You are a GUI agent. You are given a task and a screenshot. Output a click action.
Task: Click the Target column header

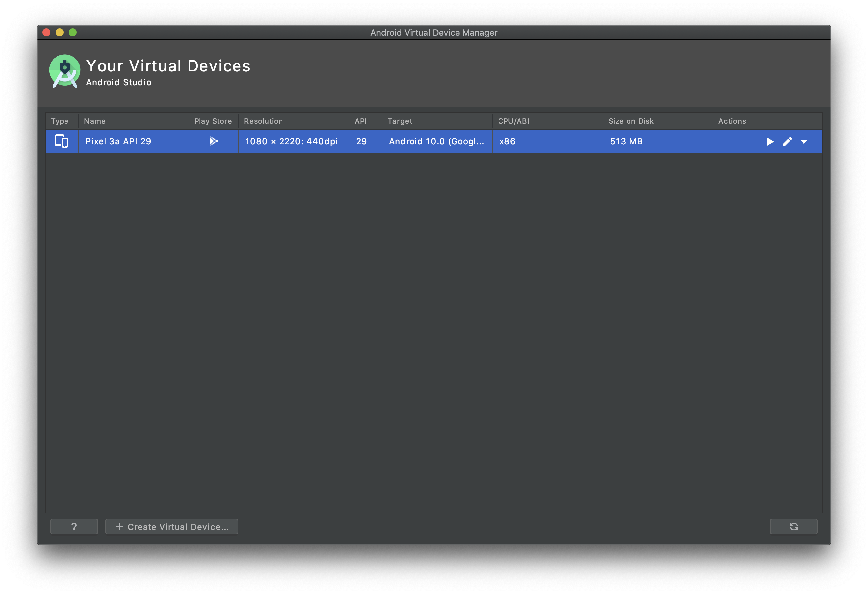pos(400,121)
